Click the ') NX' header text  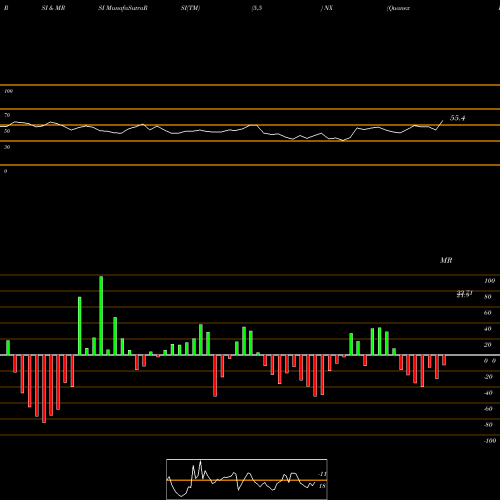(x=327, y=8)
